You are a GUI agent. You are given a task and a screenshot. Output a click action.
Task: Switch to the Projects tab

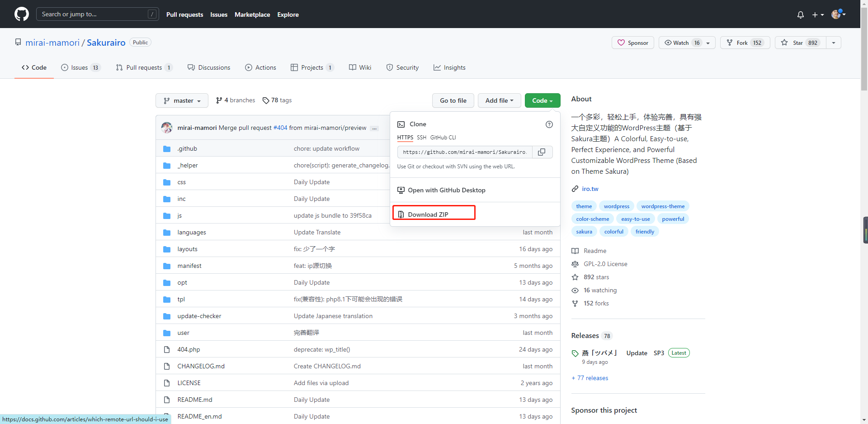pos(312,67)
